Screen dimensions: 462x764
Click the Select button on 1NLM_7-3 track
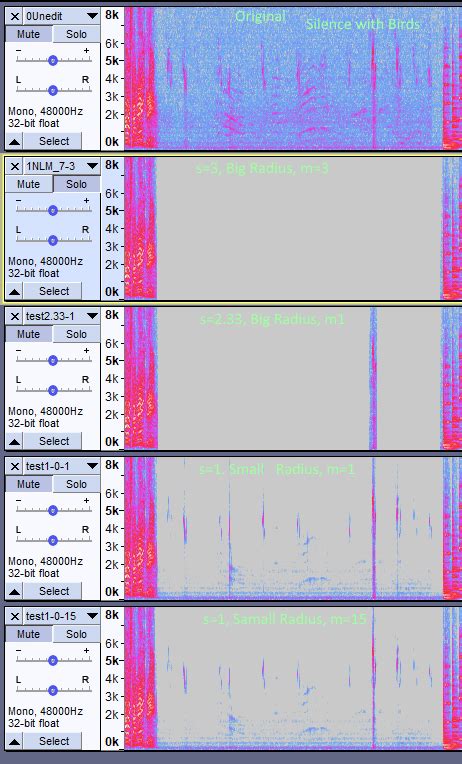(x=54, y=291)
